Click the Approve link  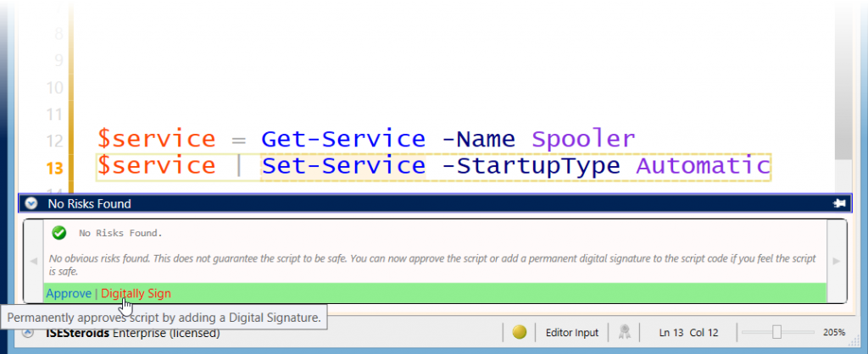tap(68, 293)
